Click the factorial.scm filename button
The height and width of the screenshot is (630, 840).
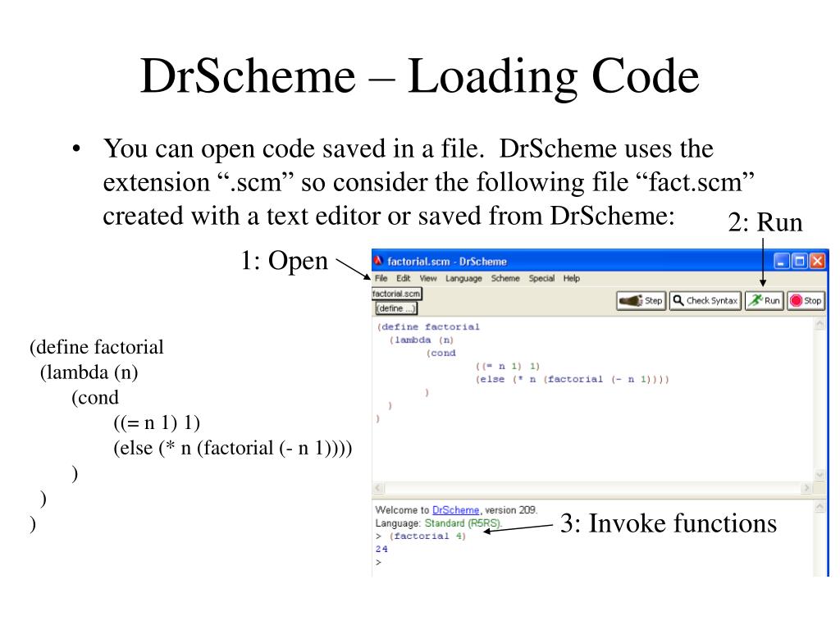[x=396, y=294]
